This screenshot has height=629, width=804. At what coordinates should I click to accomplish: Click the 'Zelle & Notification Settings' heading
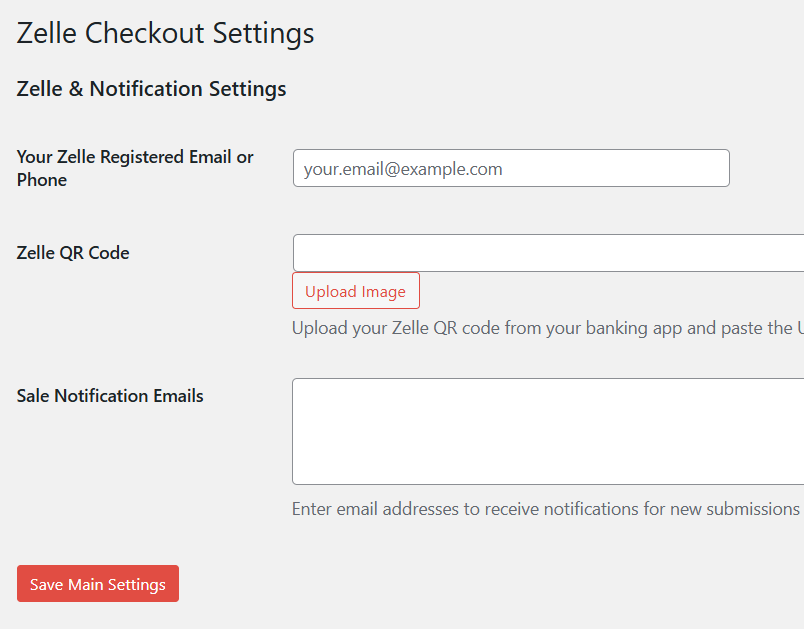pyautogui.click(x=151, y=89)
